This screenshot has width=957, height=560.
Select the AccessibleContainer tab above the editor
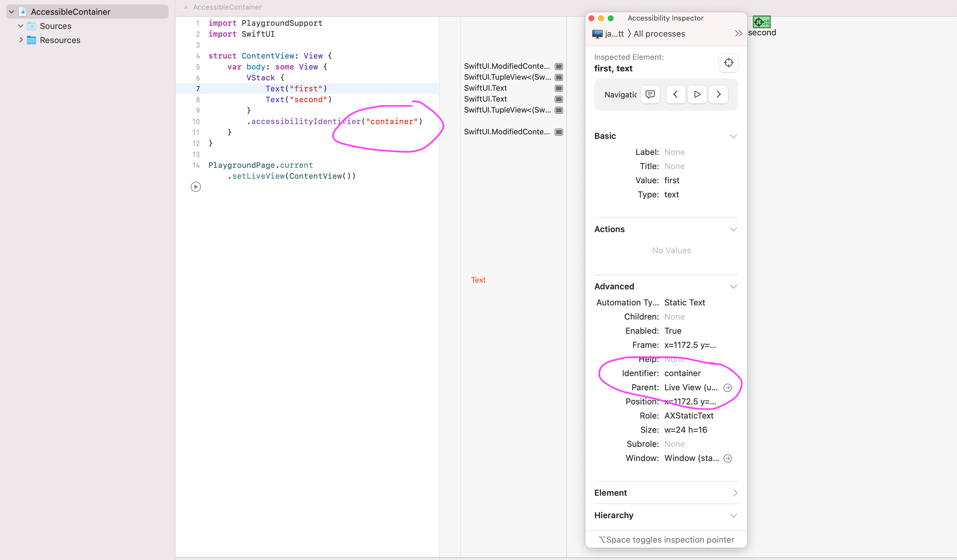[x=226, y=7]
